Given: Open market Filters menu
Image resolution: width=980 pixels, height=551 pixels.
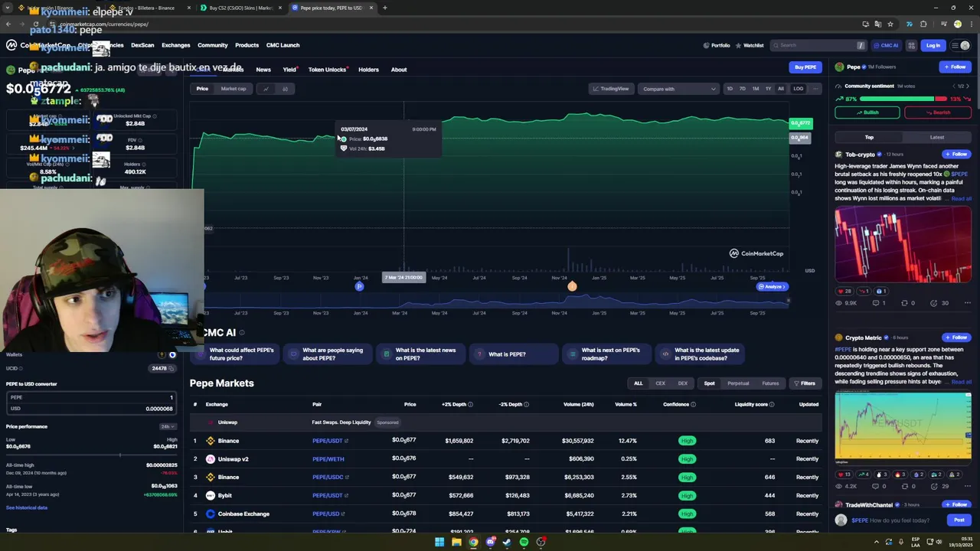Looking at the screenshot, I should (804, 383).
